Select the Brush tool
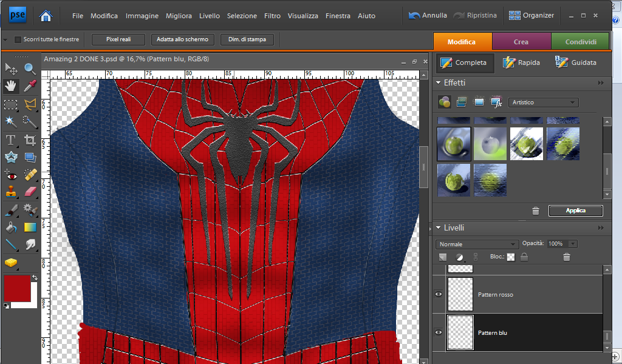Viewport: 622px width, 364px height. tap(11, 209)
